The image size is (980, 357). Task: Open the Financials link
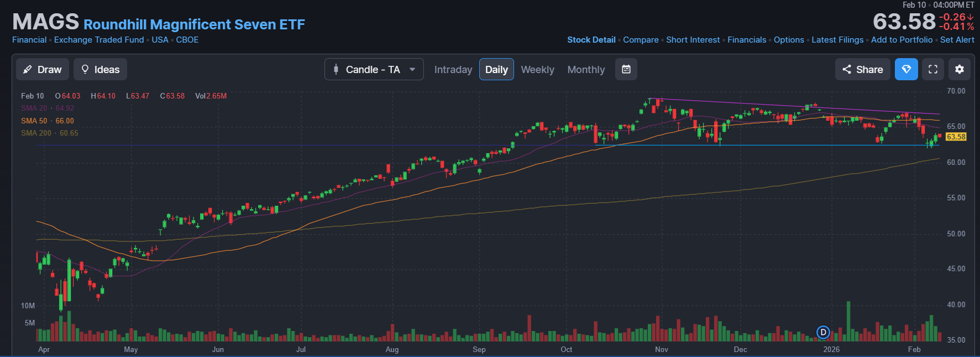tap(747, 40)
